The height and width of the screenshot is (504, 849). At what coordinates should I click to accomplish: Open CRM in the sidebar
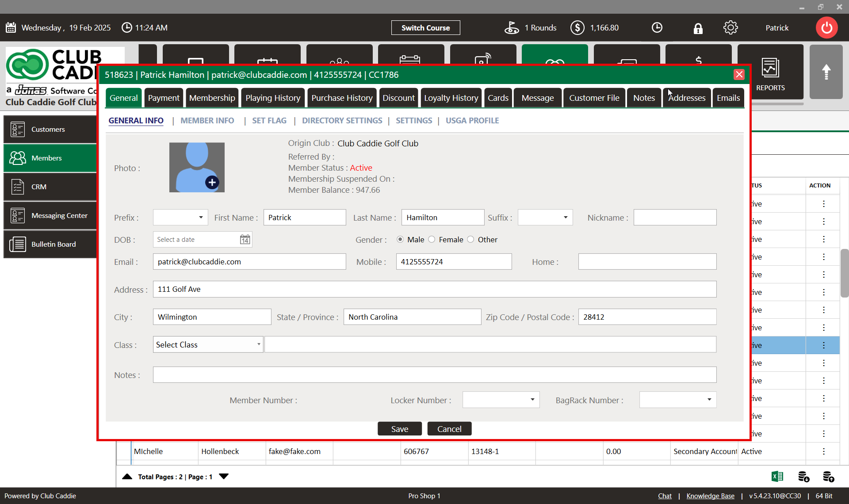point(50,187)
